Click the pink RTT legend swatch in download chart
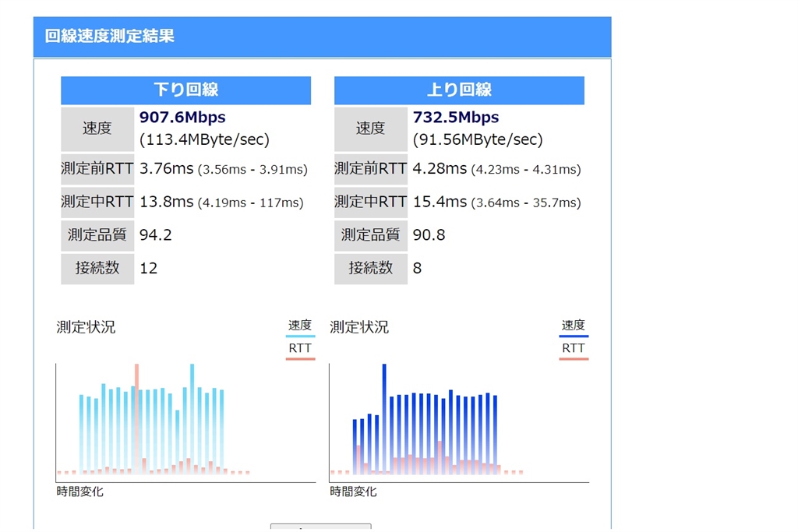This screenshot has width=798, height=532. pos(300,359)
